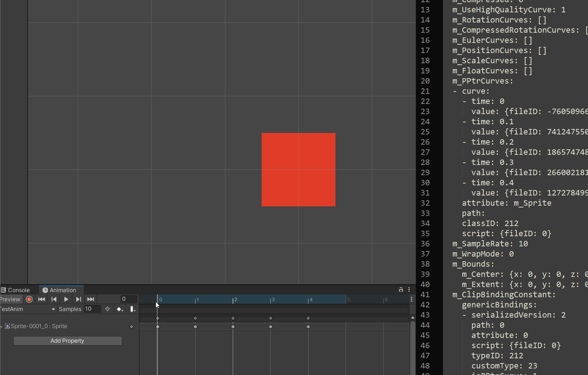
Task: Jump to the last frame
Action: [x=90, y=299]
